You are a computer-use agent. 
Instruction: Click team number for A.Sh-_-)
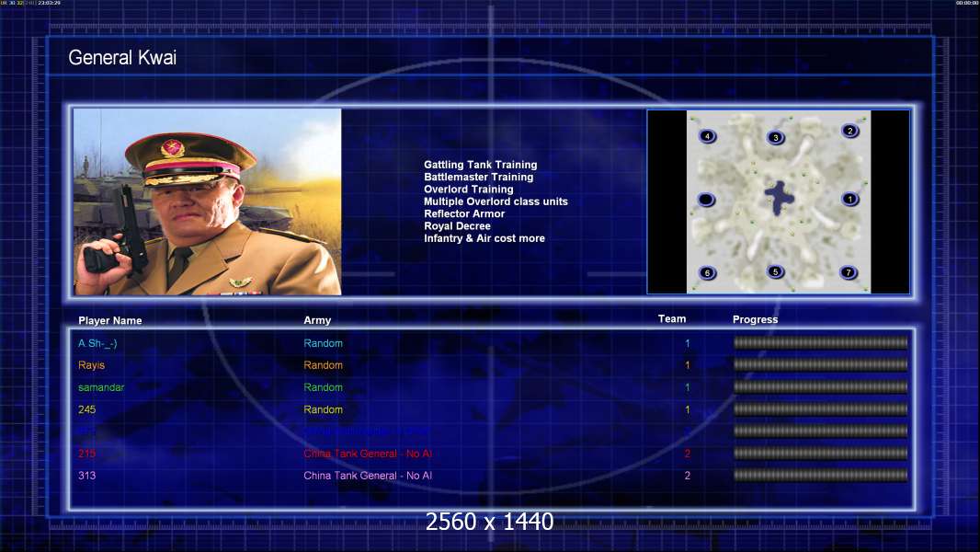point(687,343)
